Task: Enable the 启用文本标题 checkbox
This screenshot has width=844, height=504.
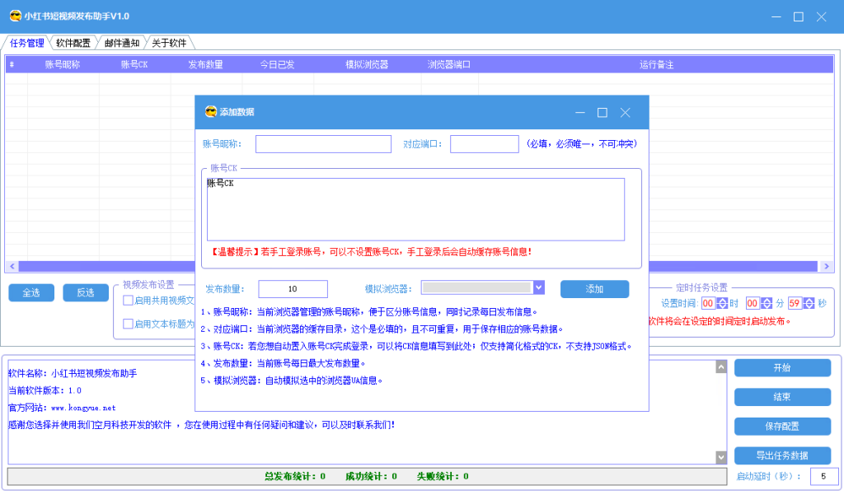Action: click(128, 324)
